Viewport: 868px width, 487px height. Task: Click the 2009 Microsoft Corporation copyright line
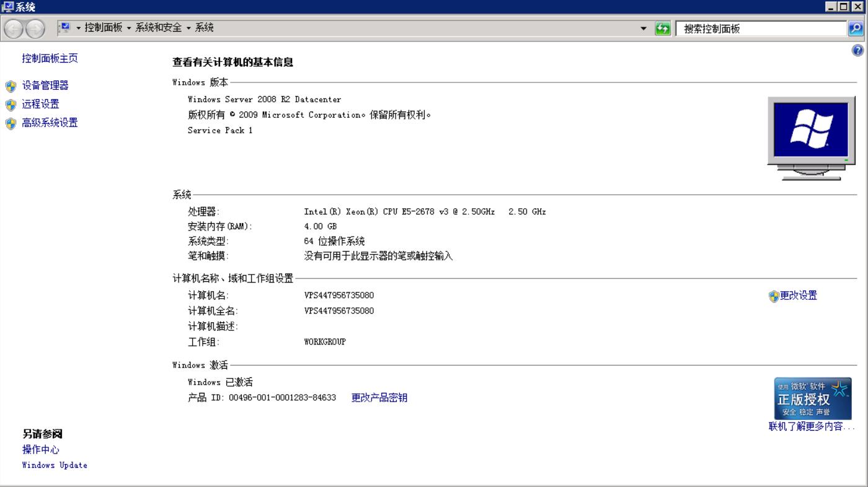(x=309, y=115)
